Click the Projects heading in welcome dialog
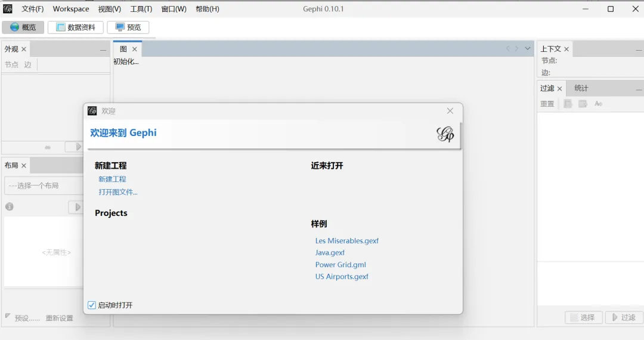644x340 pixels. pos(111,213)
